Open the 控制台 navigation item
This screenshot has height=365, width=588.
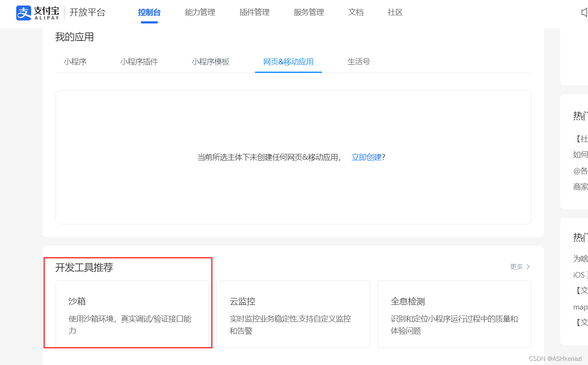149,12
